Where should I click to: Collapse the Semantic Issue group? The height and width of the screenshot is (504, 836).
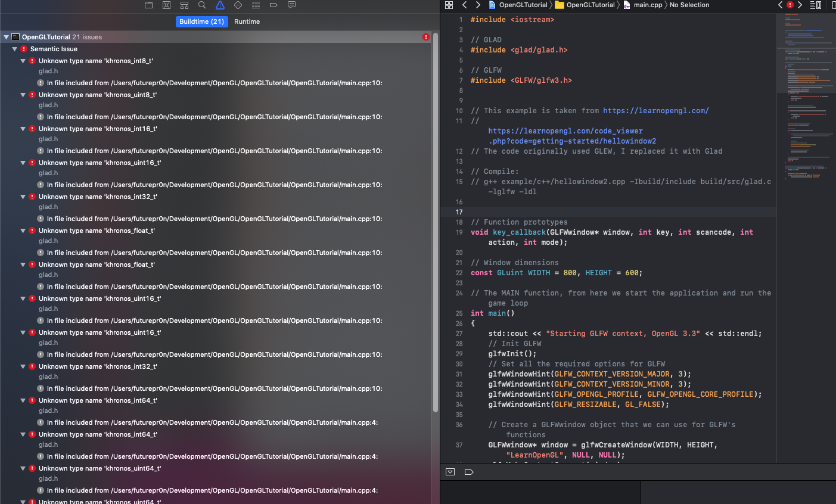pyautogui.click(x=14, y=49)
